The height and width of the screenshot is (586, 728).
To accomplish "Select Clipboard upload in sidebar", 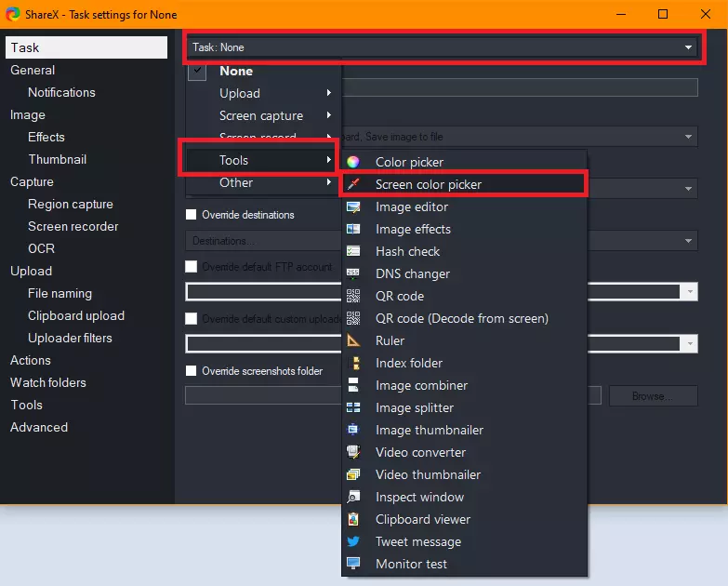I will [x=75, y=315].
